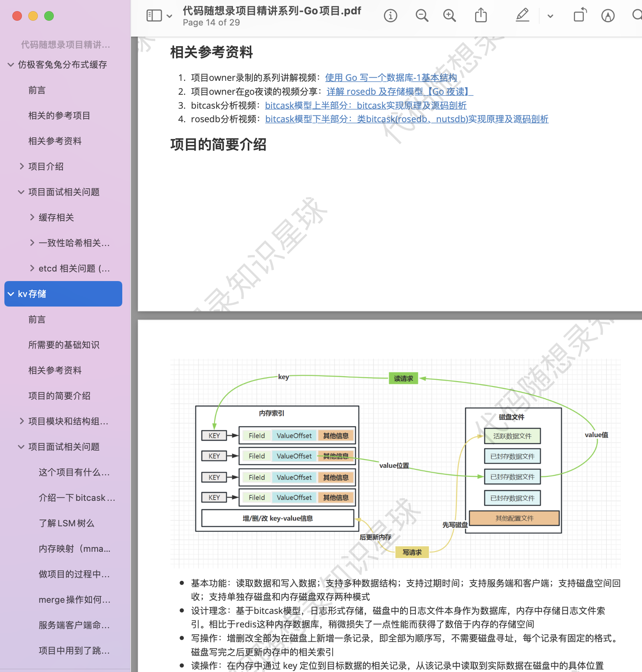Screen dimensions: 642x672
Task: Open the share menu icon
Action: (481, 16)
